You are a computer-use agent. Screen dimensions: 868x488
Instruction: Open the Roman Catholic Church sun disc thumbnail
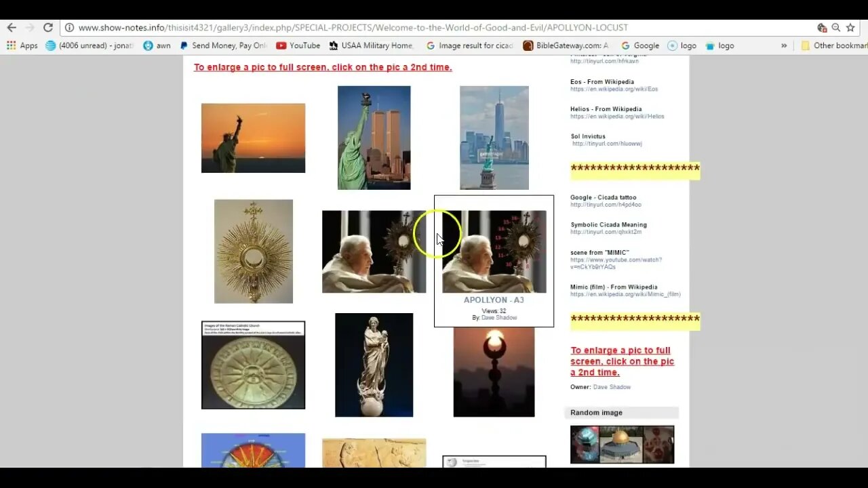click(253, 365)
